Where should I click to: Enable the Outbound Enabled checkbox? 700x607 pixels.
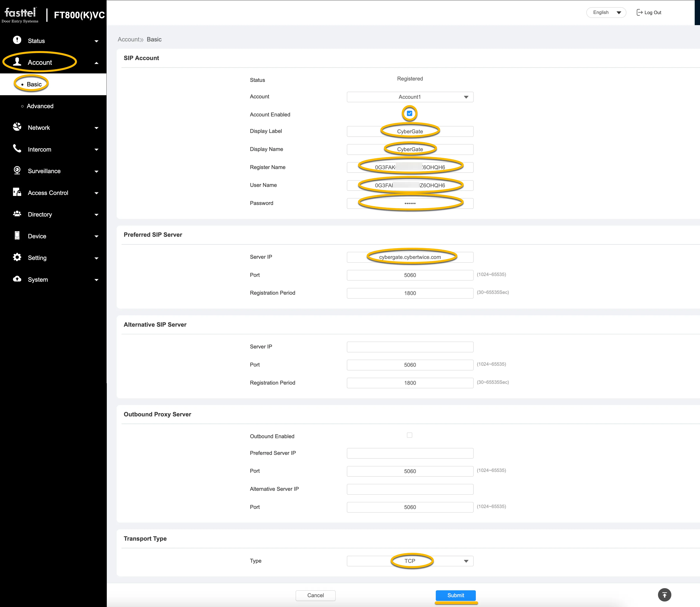coord(409,435)
